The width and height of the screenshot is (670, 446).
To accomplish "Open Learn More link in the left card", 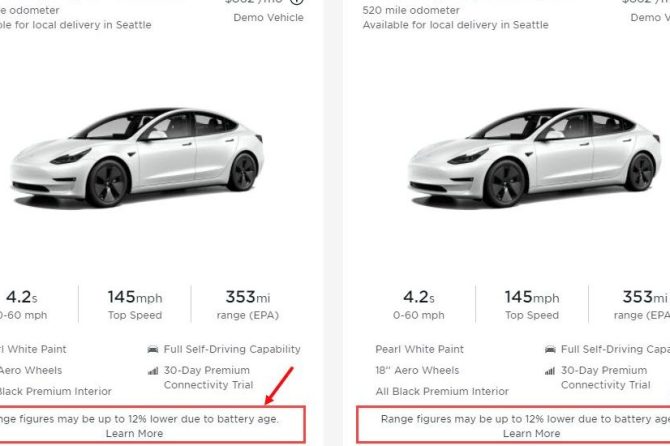I will pos(134,434).
